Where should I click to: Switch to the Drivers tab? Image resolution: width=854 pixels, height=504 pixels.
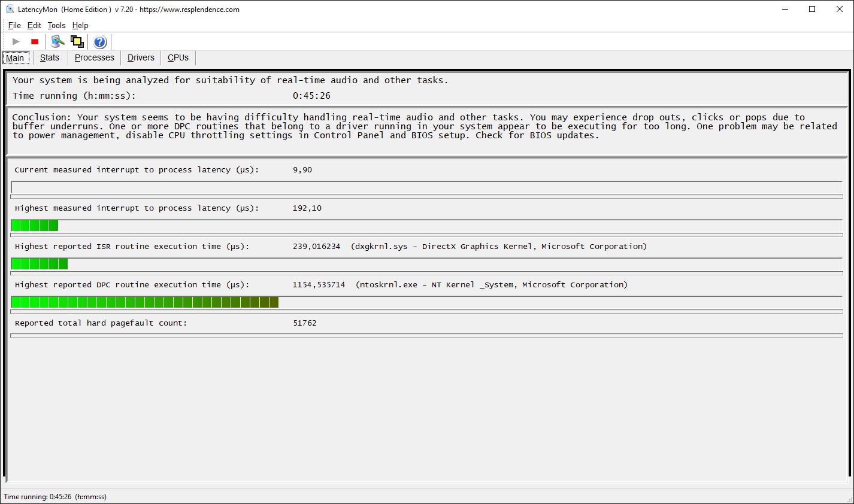pos(141,57)
